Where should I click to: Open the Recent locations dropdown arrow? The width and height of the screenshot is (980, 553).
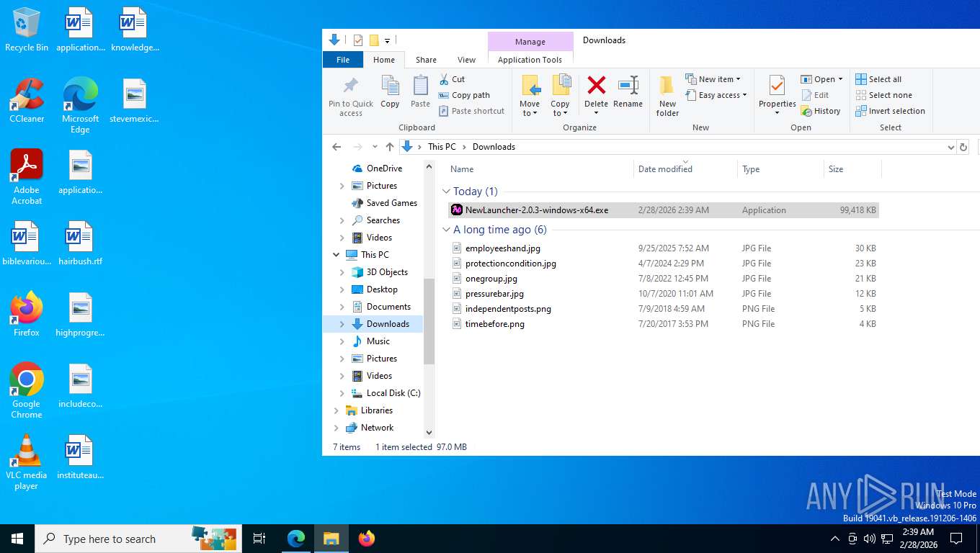375,147
